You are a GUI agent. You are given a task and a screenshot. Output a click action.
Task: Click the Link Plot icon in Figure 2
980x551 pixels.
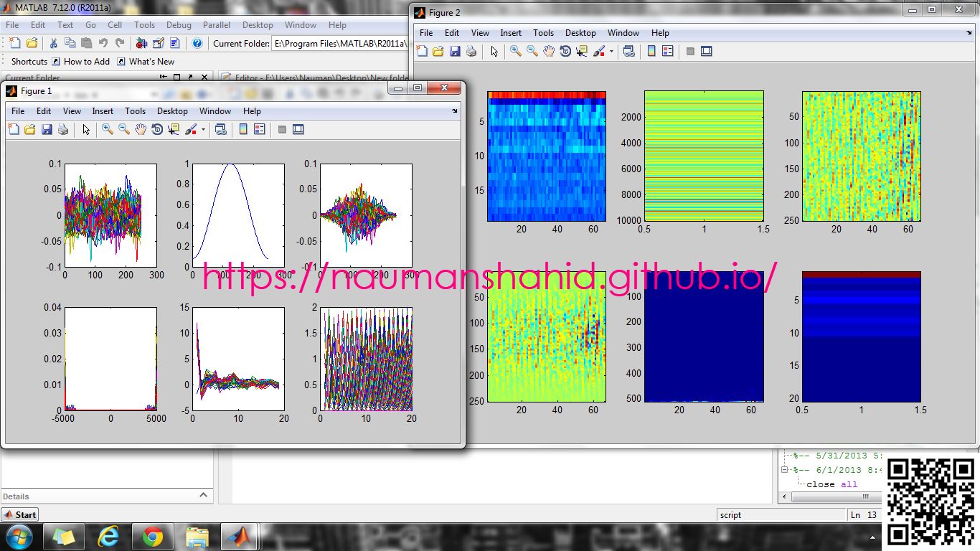(629, 51)
